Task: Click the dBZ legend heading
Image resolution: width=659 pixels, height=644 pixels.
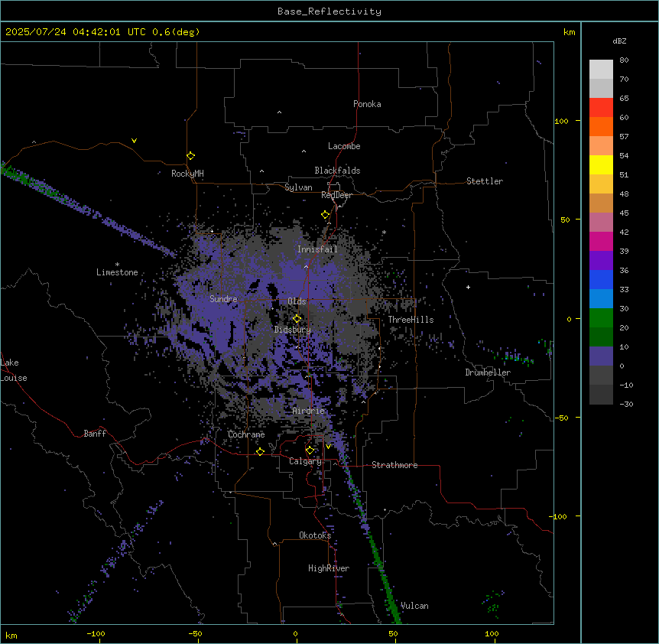Action: 619,41
